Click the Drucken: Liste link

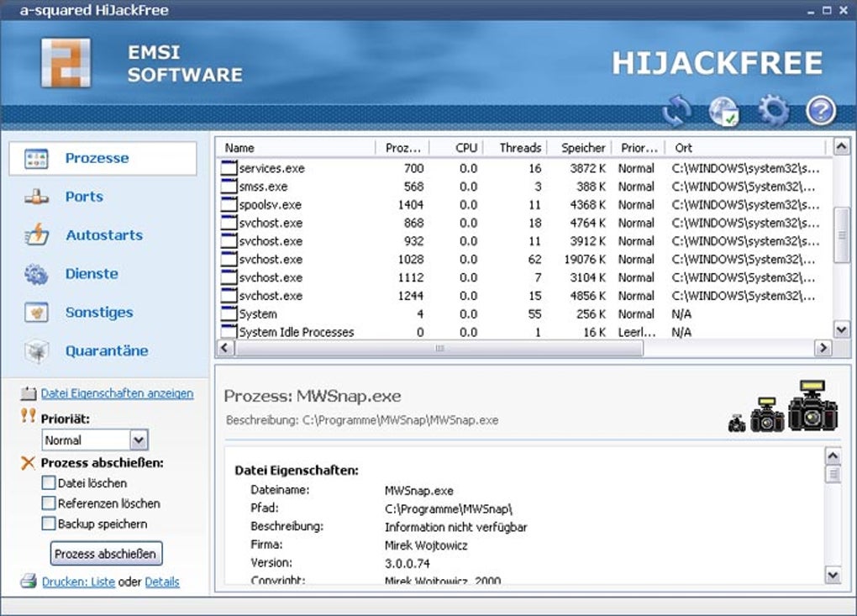pos(78,582)
